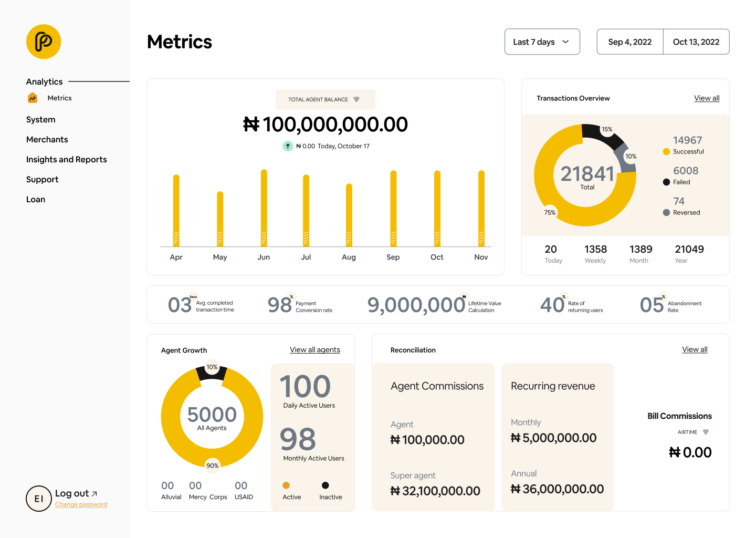The width and height of the screenshot is (756, 538).
Task: Click the Jul bar in balance chart
Action: click(306, 210)
